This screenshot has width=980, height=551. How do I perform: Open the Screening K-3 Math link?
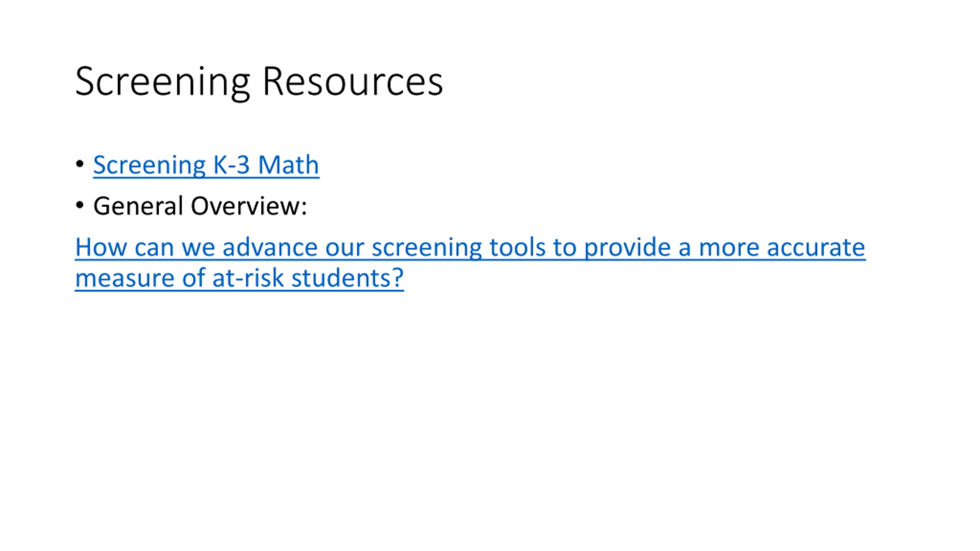tap(206, 165)
